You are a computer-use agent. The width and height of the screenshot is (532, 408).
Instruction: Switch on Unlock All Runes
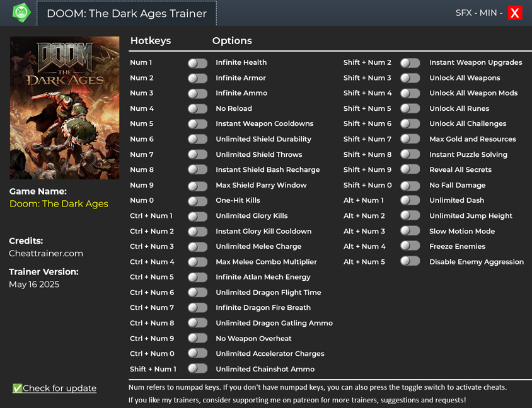[x=410, y=108]
